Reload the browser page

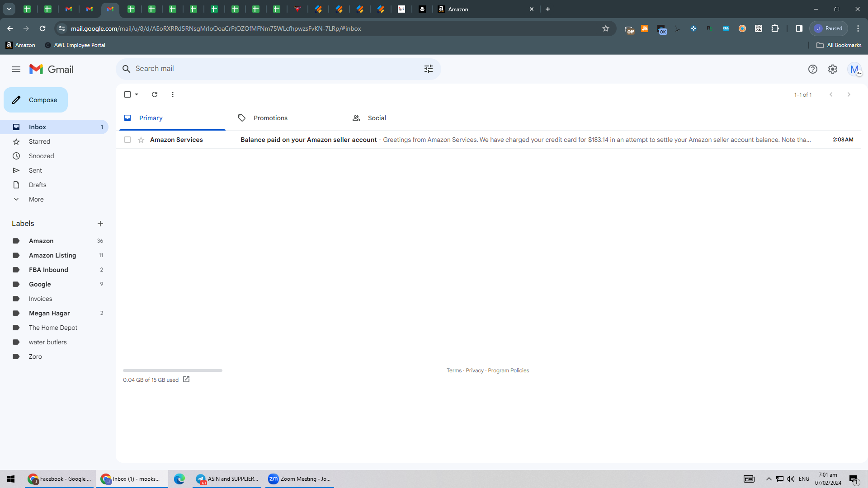tap(42, 28)
